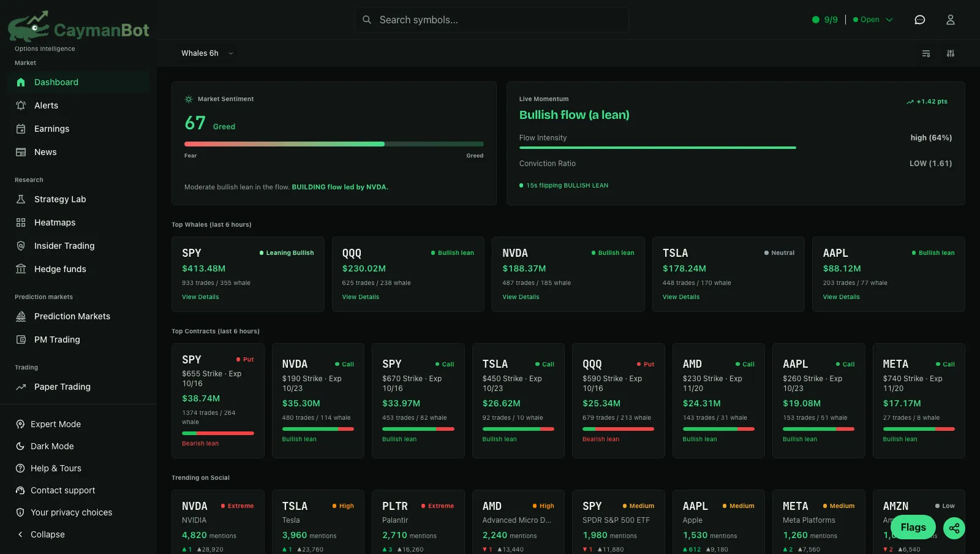Open the META $740 Strike call contract card
Image resolution: width=980 pixels, height=554 pixels.
click(x=919, y=401)
